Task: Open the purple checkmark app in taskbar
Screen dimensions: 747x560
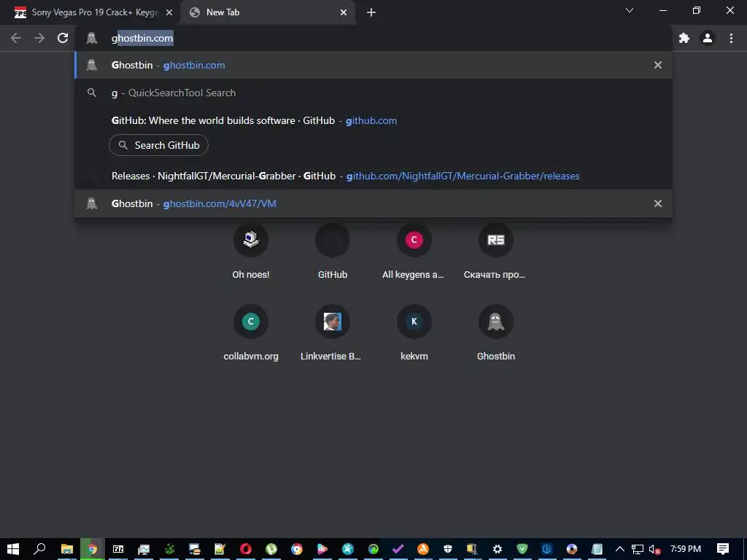Action: click(x=398, y=549)
